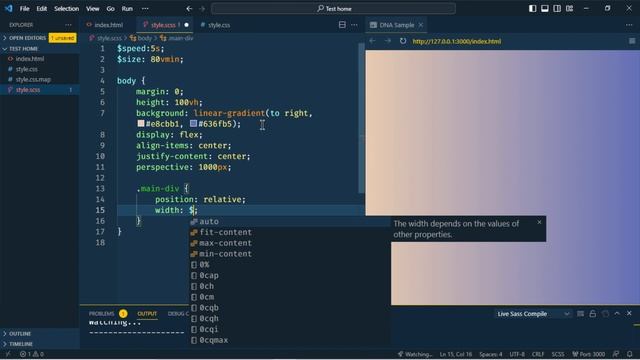
Task: Switch to the style.css editor tab
Action: (x=219, y=25)
